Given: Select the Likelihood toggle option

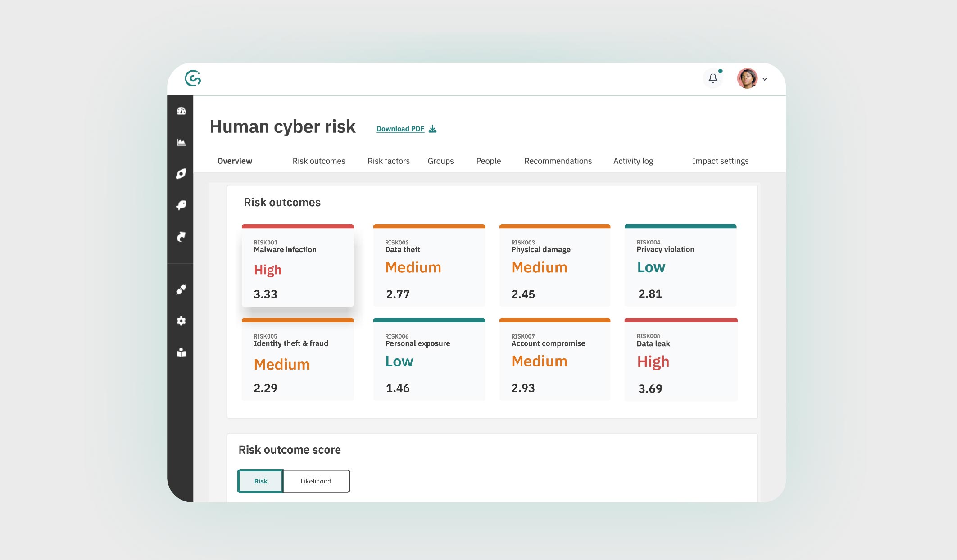Looking at the screenshot, I should click(316, 481).
